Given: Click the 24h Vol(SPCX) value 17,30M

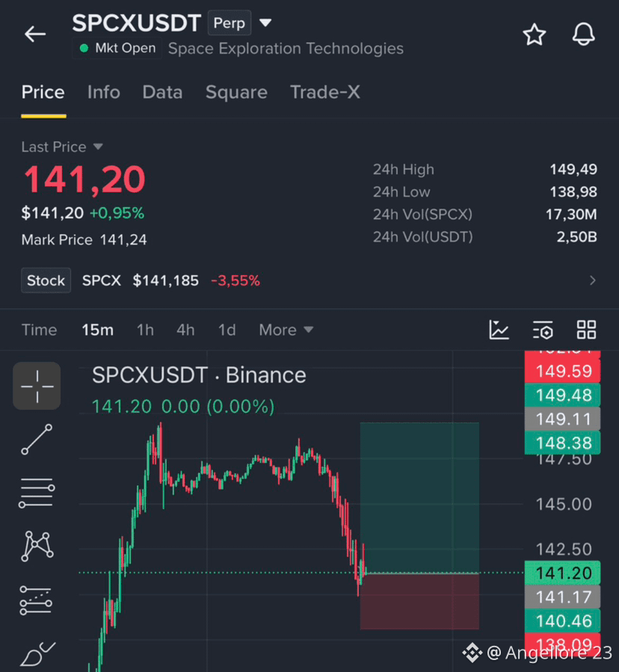Looking at the screenshot, I should tap(571, 215).
